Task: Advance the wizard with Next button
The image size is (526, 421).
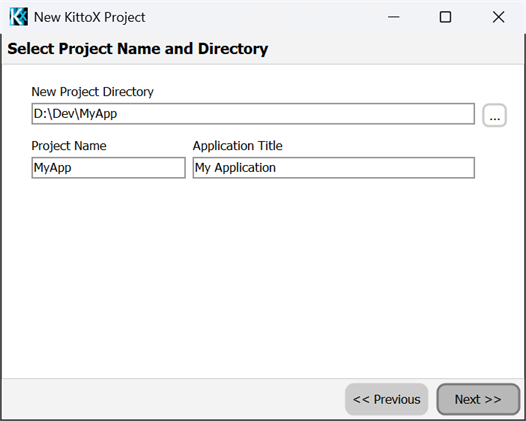Action: point(478,399)
